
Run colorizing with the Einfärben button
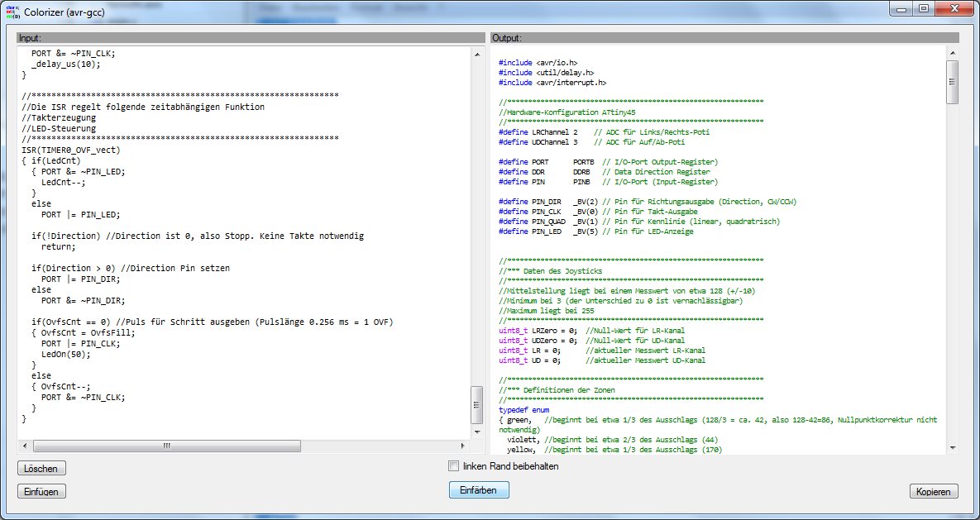[x=479, y=490]
